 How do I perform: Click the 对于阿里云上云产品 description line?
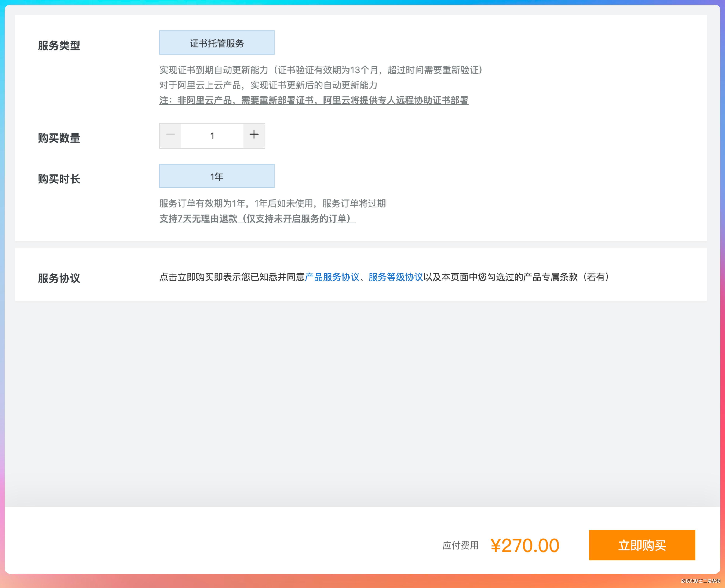click(x=268, y=85)
